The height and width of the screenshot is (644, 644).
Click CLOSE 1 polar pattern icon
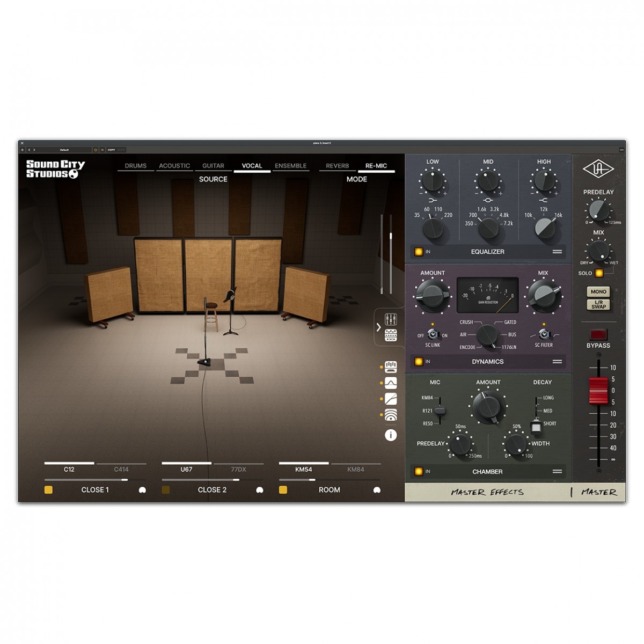(x=142, y=490)
